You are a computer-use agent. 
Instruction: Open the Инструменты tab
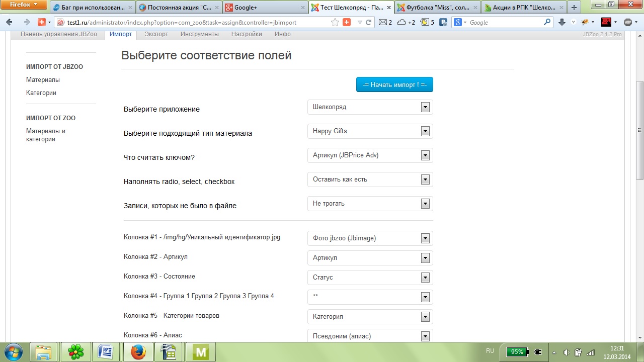click(200, 34)
